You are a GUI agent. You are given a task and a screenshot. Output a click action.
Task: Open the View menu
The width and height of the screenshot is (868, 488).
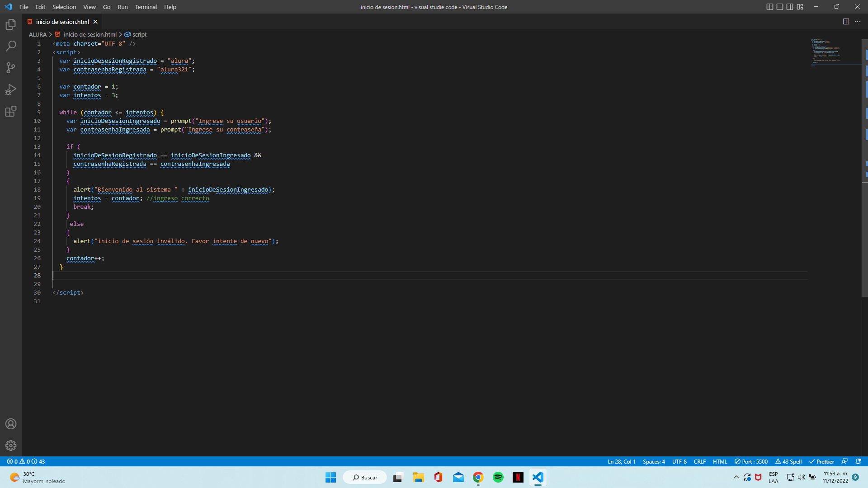(x=90, y=7)
